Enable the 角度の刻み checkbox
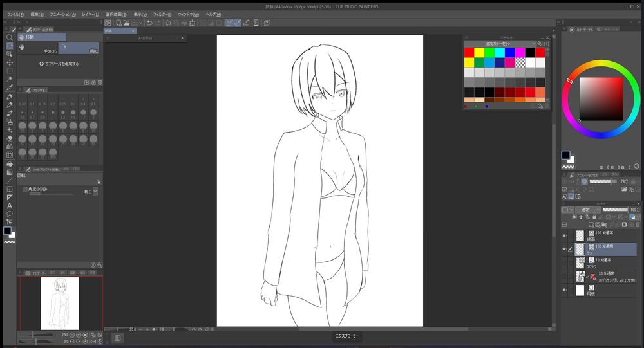The image size is (644, 348). click(25, 189)
